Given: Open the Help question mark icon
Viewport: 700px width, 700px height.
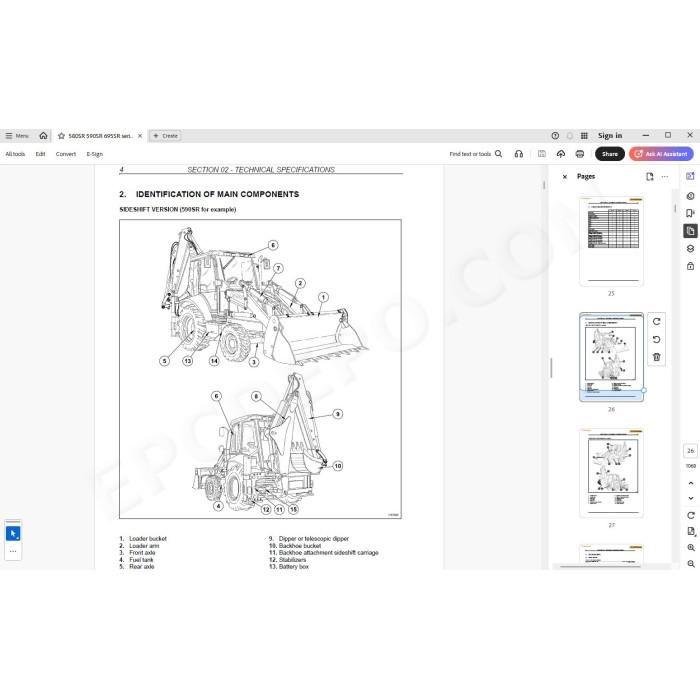Looking at the screenshot, I should pyautogui.click(x=555, y=136).
